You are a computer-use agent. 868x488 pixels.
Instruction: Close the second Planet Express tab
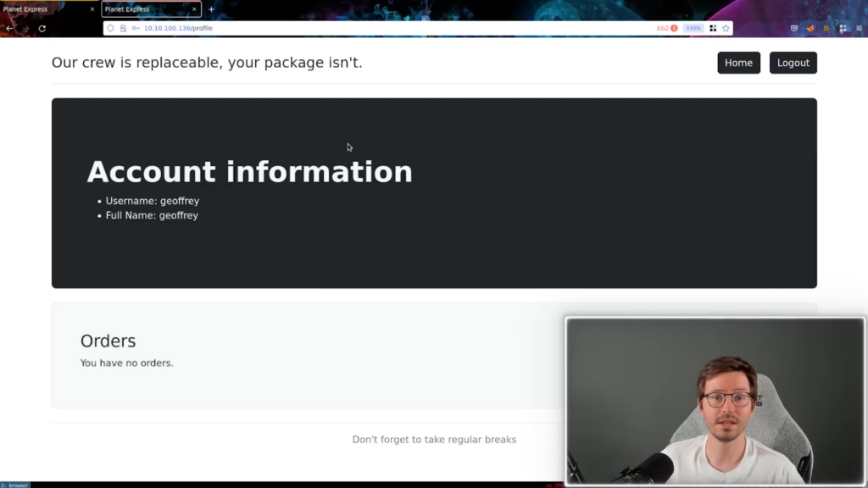194,9
